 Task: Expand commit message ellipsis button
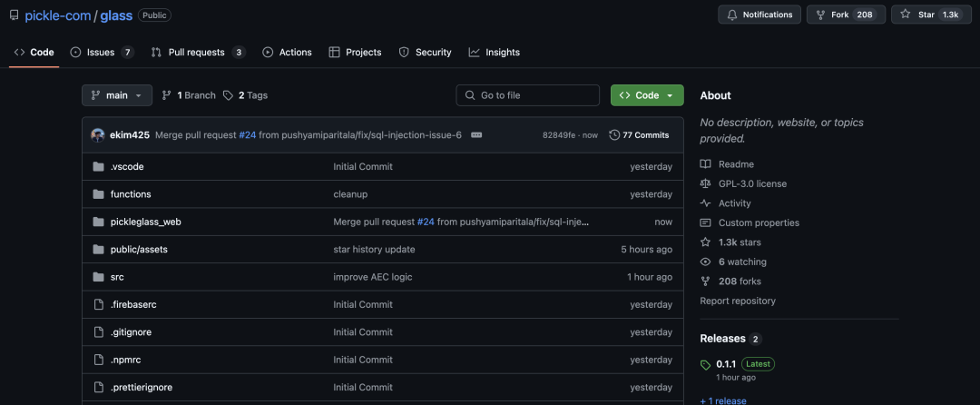(476, 135)
